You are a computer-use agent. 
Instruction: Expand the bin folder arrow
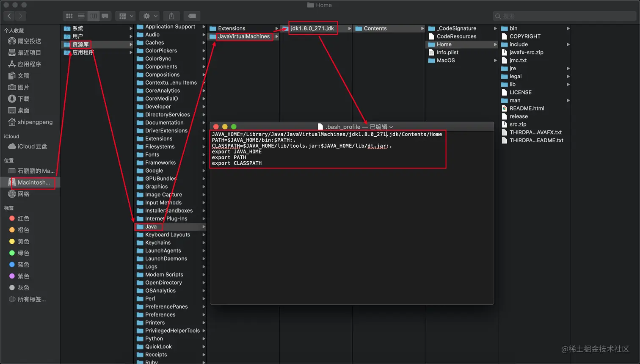click(568, 28)
